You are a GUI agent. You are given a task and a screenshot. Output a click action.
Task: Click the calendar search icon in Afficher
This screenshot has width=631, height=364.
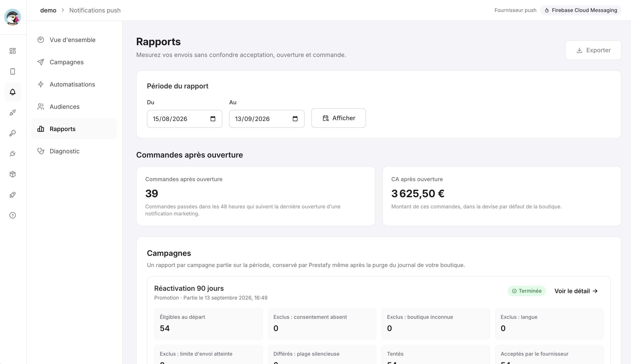[x=326, y=118]
